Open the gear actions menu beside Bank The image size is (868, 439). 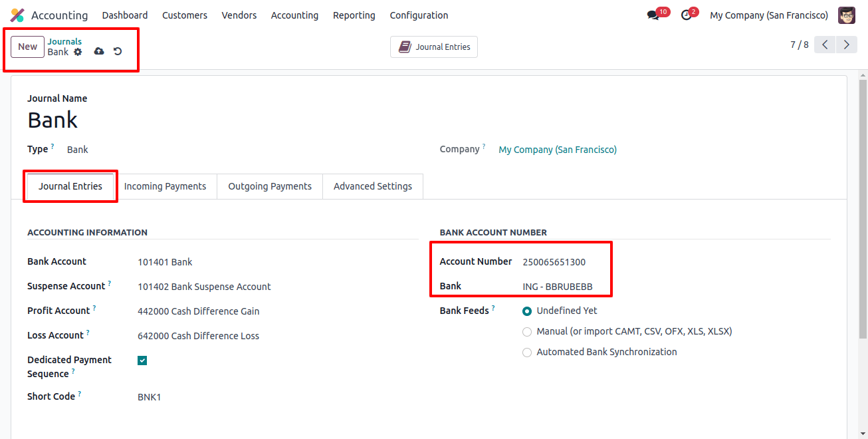(78, 52)
